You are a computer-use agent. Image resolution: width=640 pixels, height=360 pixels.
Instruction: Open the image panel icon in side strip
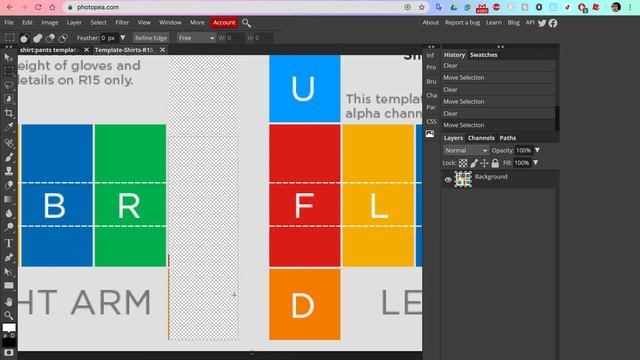[430, 133]
